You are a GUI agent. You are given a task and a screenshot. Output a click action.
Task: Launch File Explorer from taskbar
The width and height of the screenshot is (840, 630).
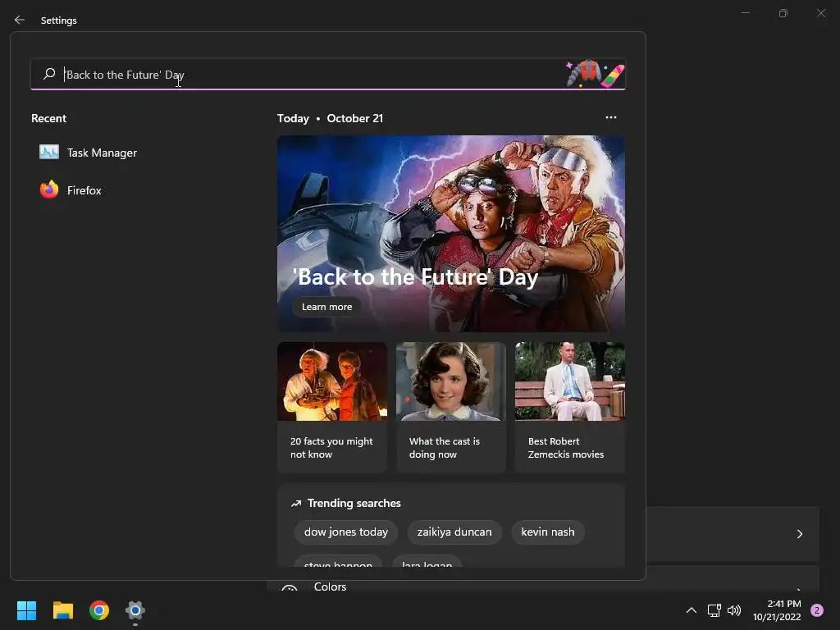click(62, 610)
